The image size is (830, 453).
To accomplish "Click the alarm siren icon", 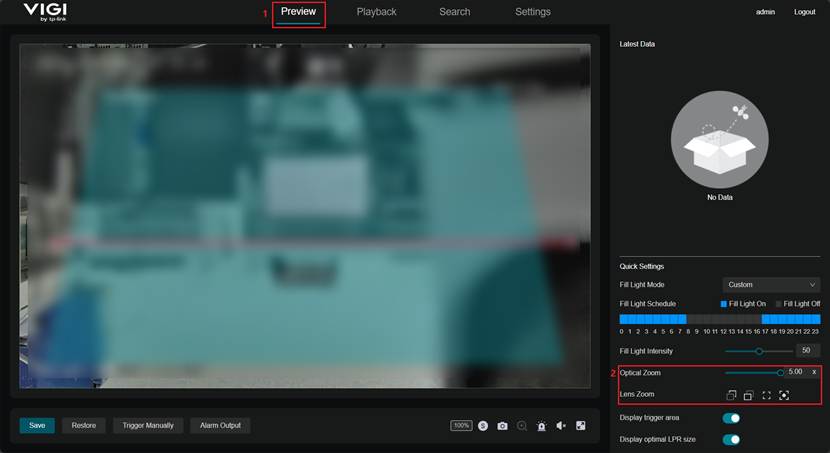I will click(541, 426).
